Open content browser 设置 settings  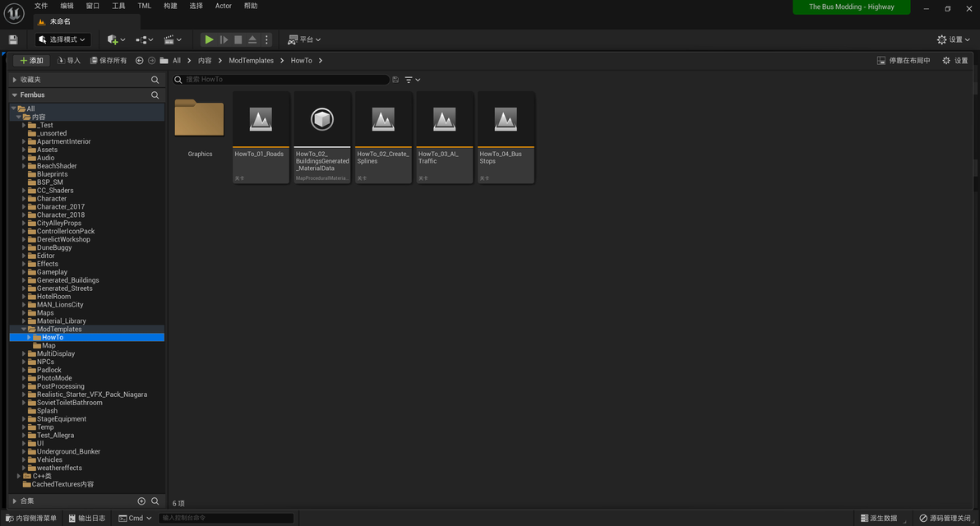pos(955,61)
